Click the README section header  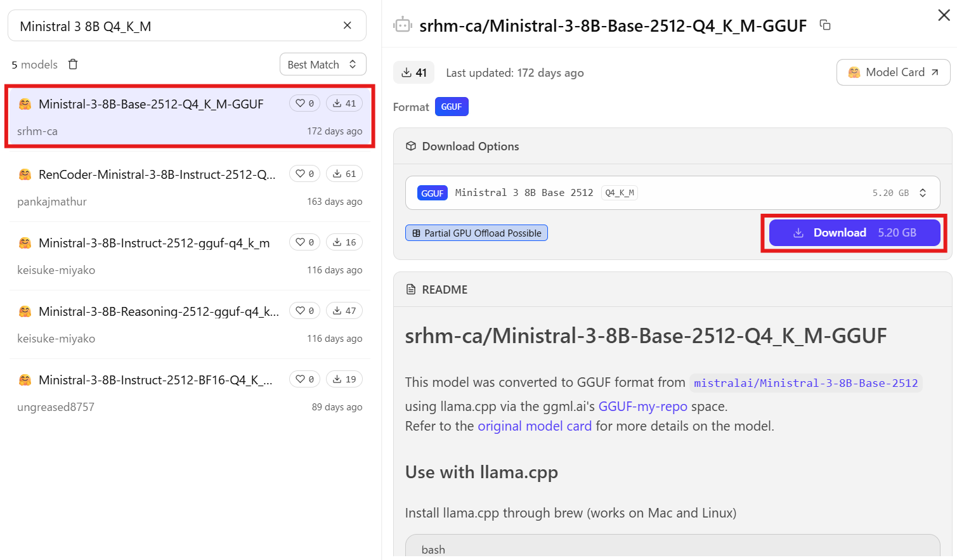(445, 290)
